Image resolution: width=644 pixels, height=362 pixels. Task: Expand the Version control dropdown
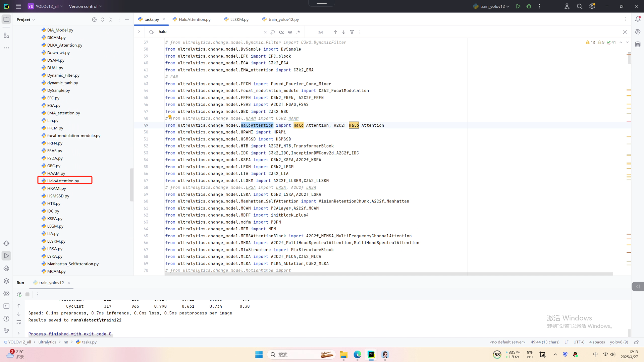click(x=85, y=6)
